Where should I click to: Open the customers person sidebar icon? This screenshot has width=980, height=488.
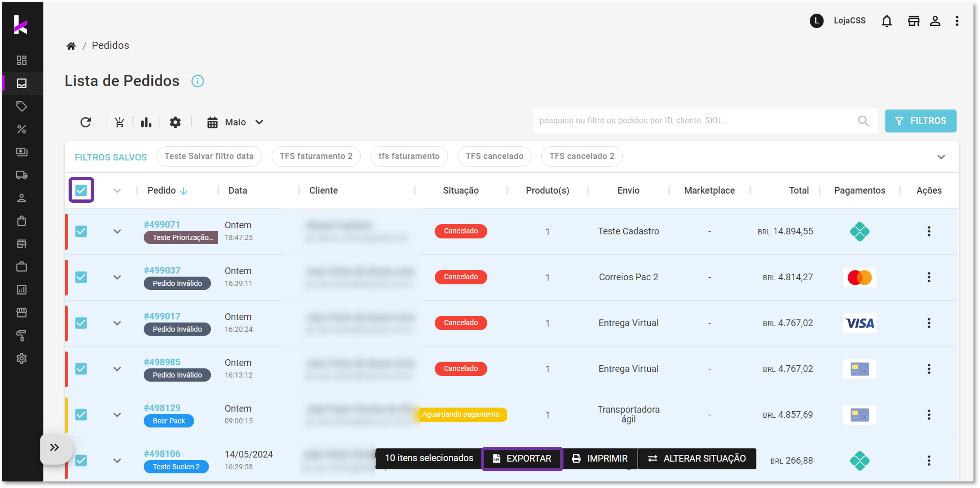coord(22,198)
